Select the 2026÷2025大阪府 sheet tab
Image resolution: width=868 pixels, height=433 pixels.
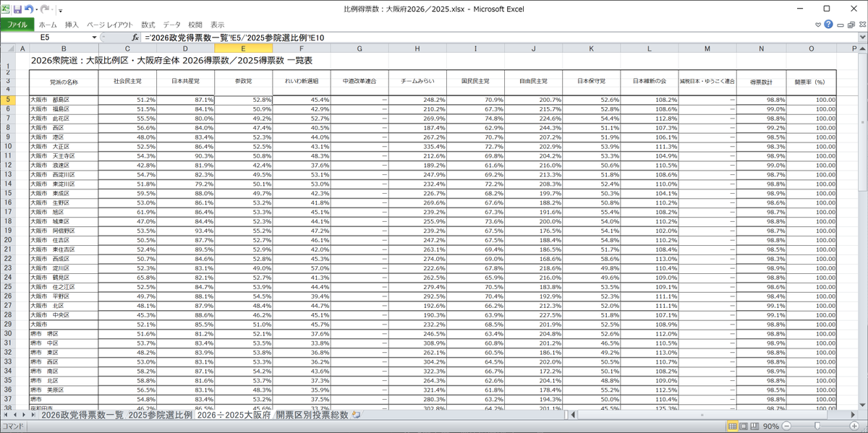coord(233,416)
